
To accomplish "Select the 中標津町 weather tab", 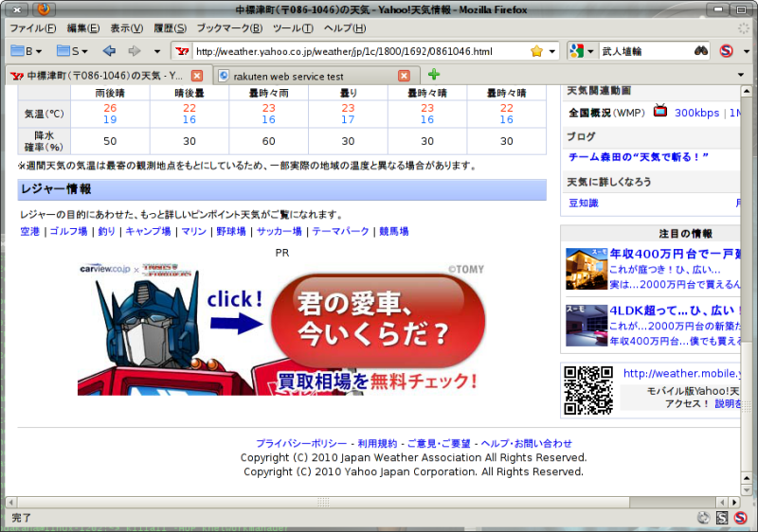I will [107, 76].
